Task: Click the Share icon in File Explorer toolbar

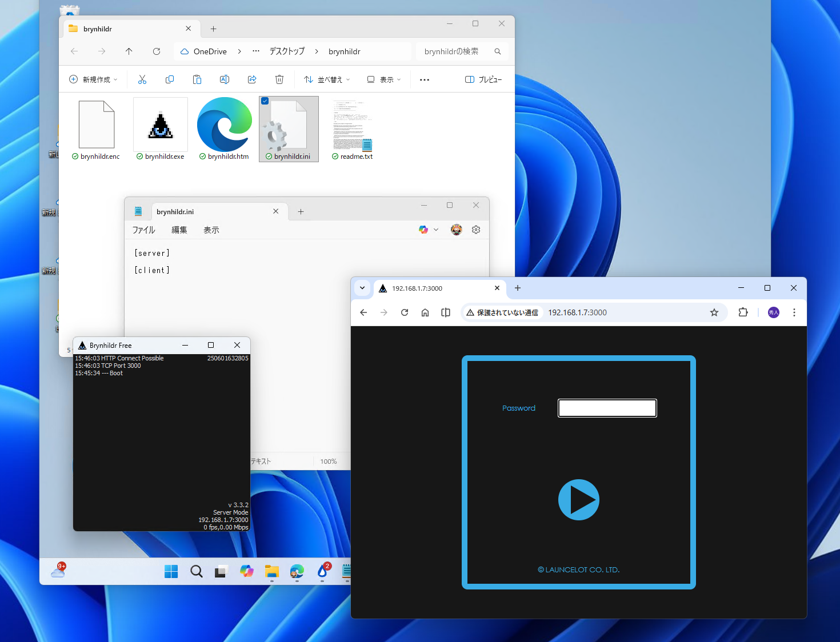Action: coord(252,79)
